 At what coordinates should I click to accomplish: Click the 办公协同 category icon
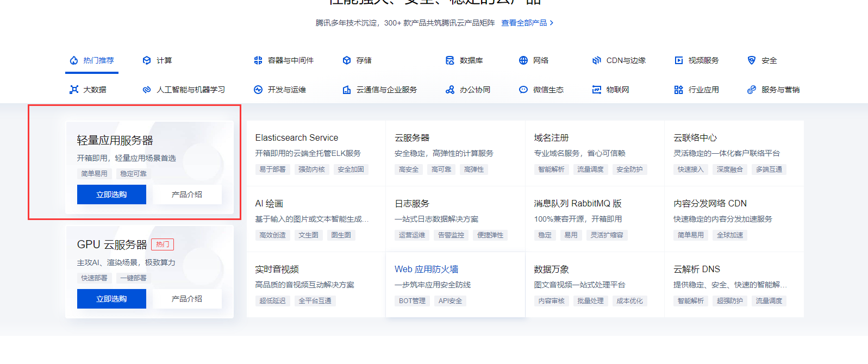450,90
